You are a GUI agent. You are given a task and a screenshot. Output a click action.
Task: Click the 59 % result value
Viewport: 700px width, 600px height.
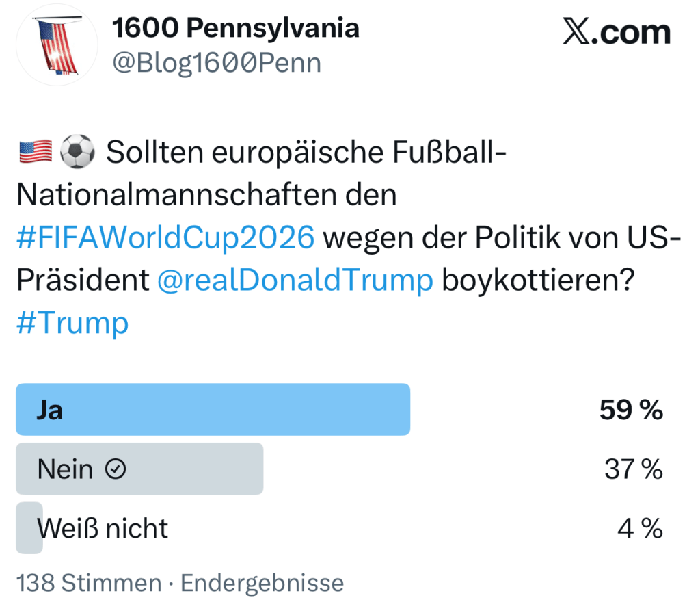[631, 410]
